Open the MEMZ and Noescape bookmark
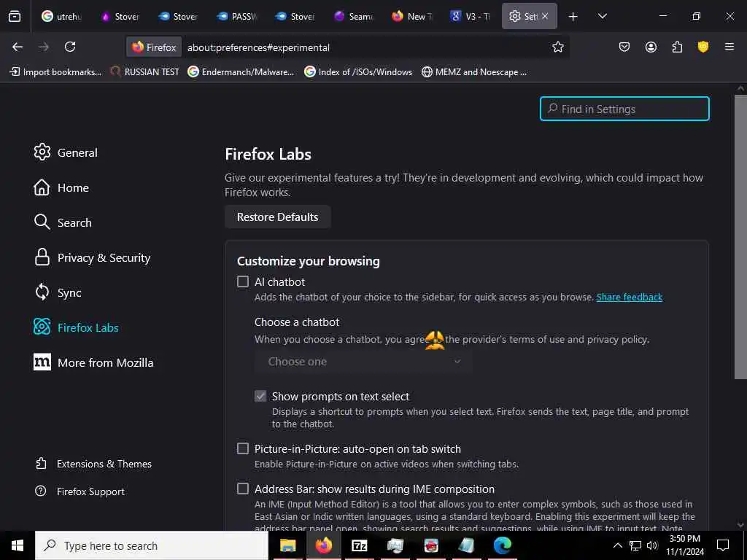This screenshot has width=747, height=560. pyautogui.click(x=474, y=72)
